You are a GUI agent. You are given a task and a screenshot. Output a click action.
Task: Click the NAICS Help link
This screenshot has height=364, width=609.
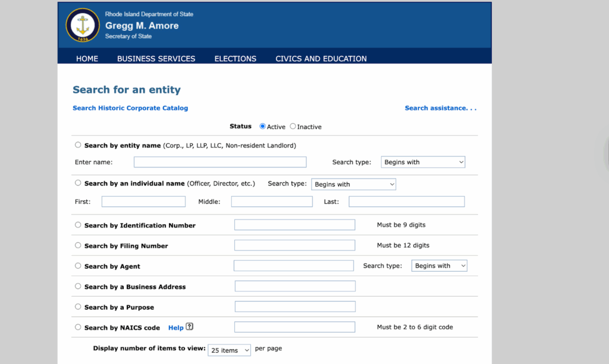[175, 328]
